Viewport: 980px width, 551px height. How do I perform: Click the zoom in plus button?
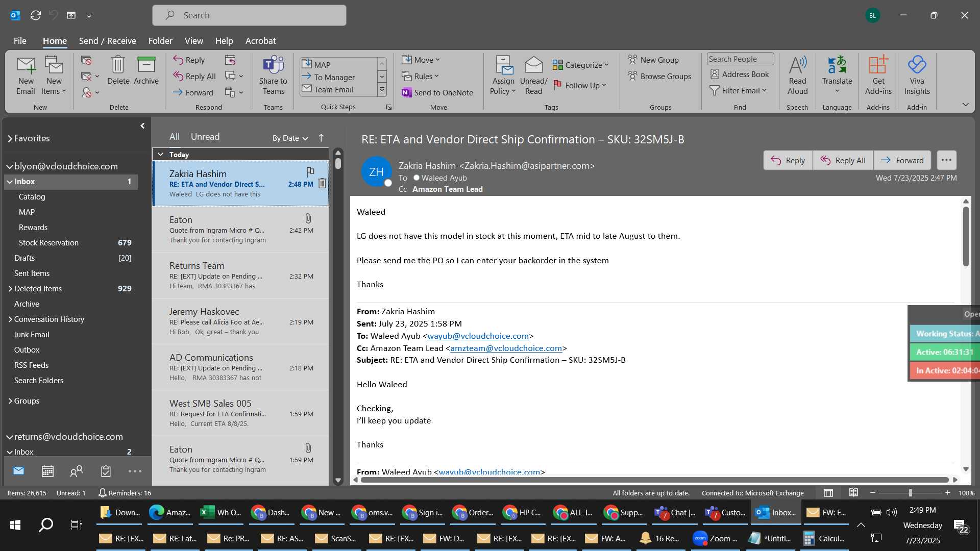948,493
